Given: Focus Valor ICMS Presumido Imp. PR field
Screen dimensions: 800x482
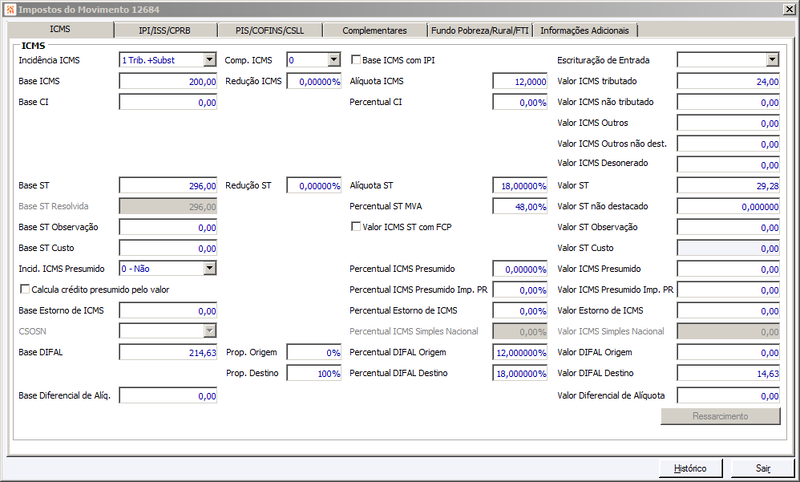Looking at the screenshot, I should click(729, 290).
